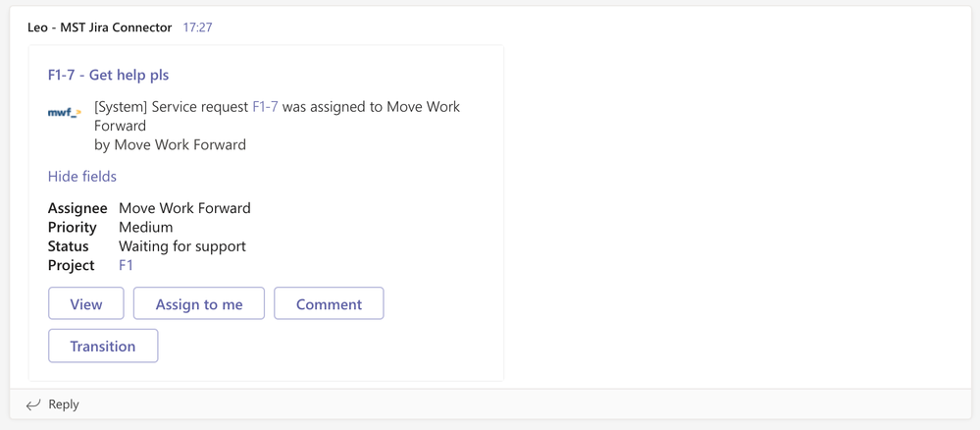
Task: Click the by Move Work Forward line
Action: click(170, 145)
